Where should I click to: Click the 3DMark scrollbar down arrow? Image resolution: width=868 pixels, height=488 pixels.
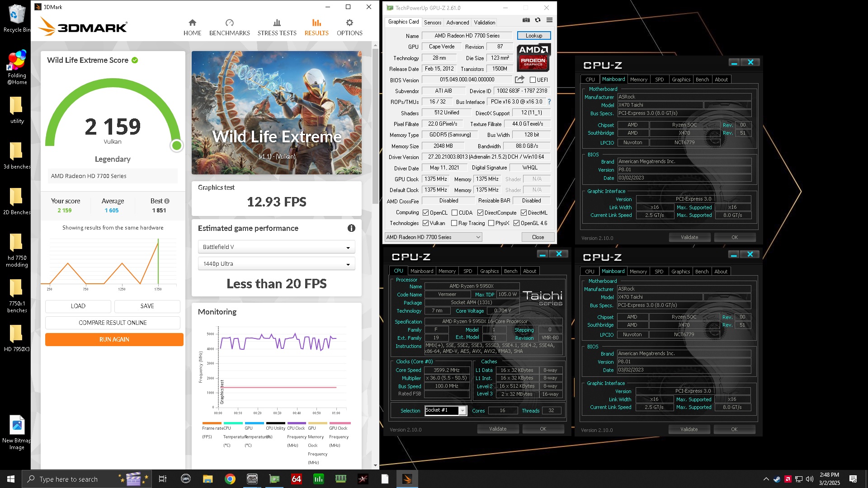tap(375, 465)
